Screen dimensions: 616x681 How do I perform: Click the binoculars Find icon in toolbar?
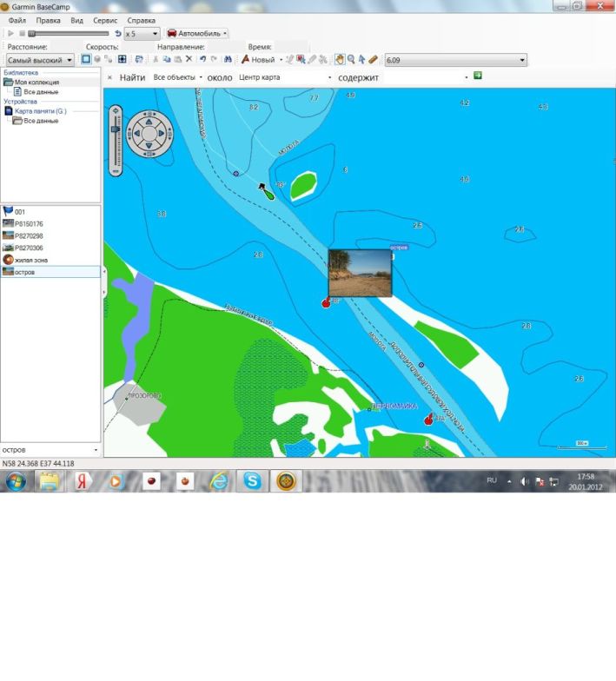coord(228,60)
